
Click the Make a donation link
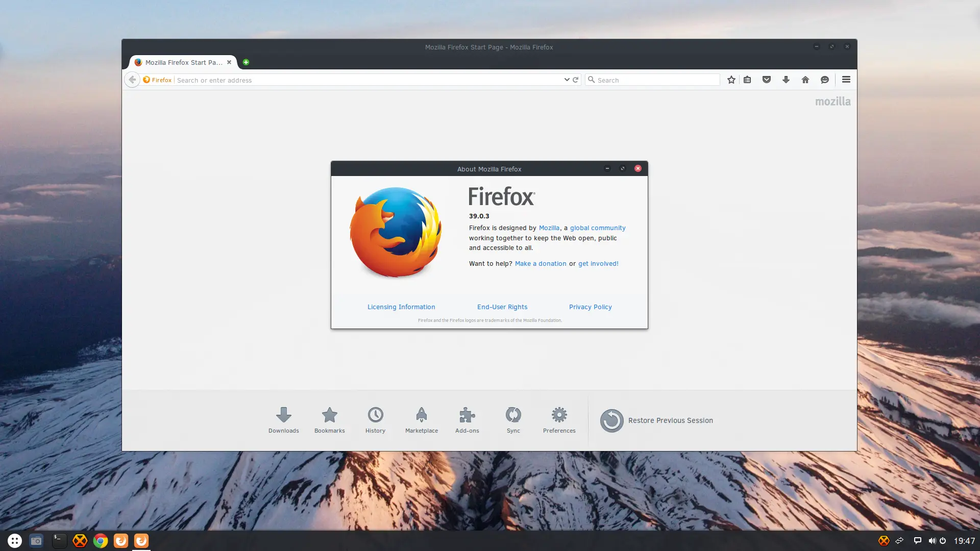click(541, 264)
